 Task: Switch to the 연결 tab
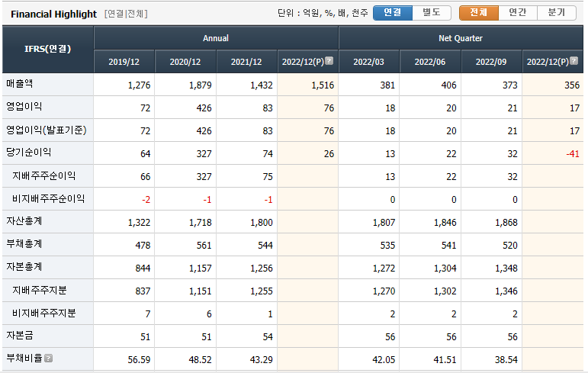393,13
